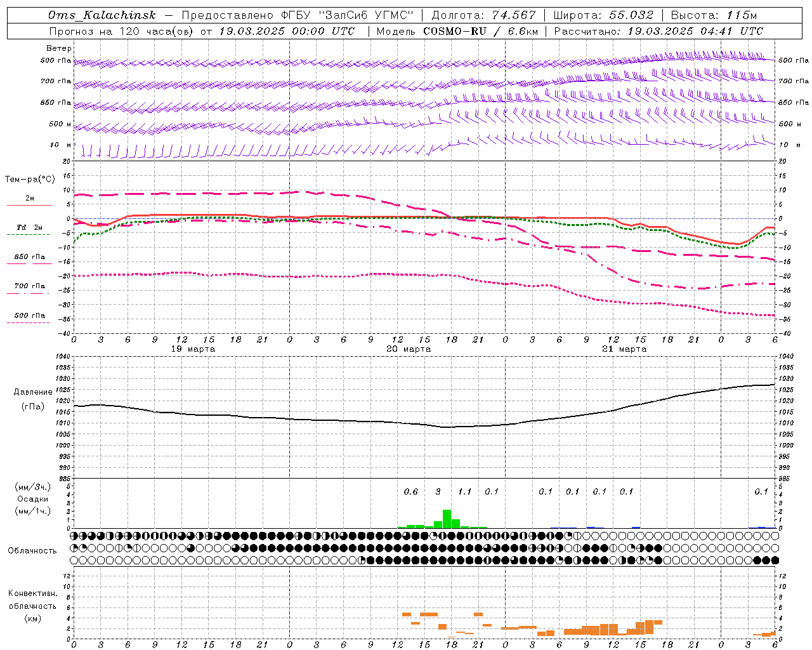Viewport: 812px width, 650px height.
Task: Select the 'Долгота: 74.567' longitude field
Action: click(x=483, y=15)
